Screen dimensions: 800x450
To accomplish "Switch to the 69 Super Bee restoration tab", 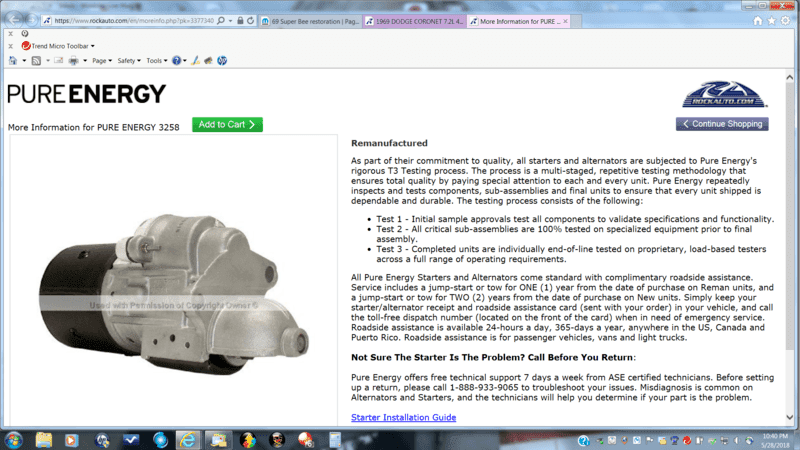I will (311, 21).
